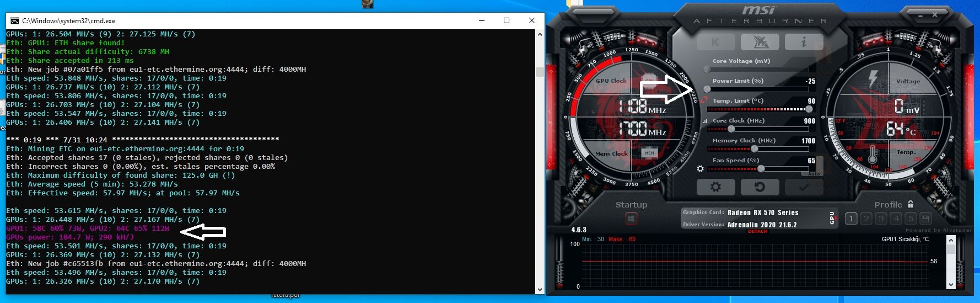Click the version number 4.6.3
This screenshot has width=980, height=303.
point(579,230)
